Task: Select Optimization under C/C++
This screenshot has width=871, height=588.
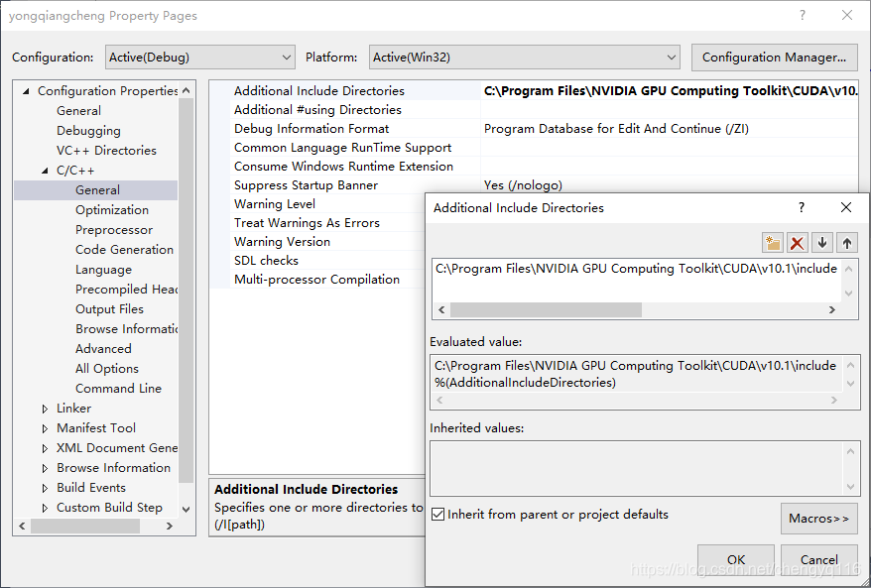Action: [112, 210]
